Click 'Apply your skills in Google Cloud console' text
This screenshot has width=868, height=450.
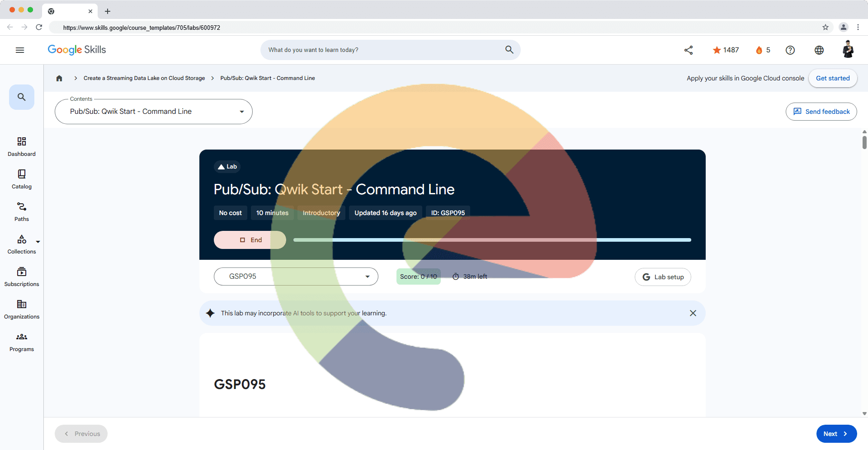coord(745,78)
